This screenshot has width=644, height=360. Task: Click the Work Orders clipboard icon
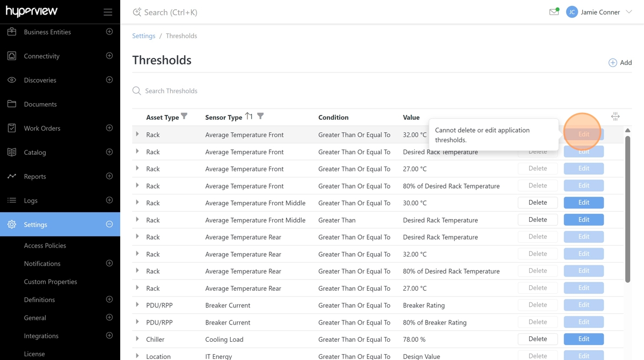point(12,128)
